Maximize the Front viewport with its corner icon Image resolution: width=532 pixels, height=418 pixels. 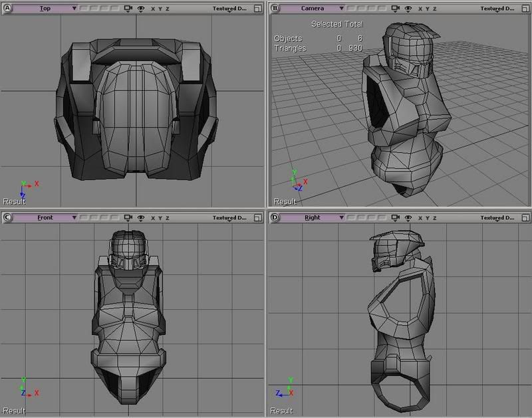(258, 218)
